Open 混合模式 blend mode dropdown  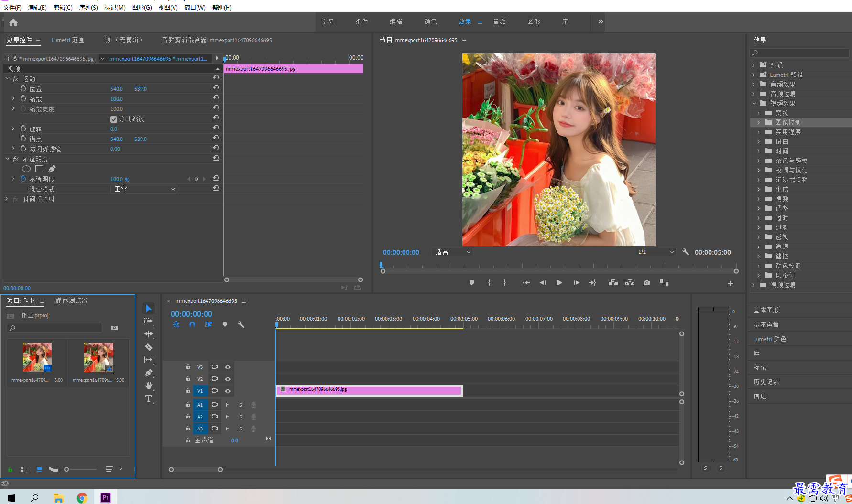click(144, 189)
